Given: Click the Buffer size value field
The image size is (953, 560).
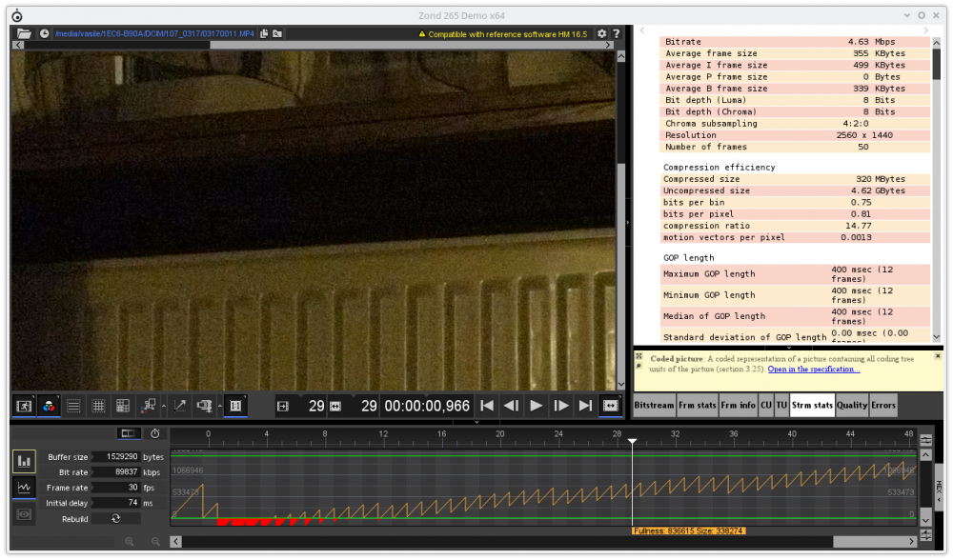Looking at the screenshot, I should (115, 457).
